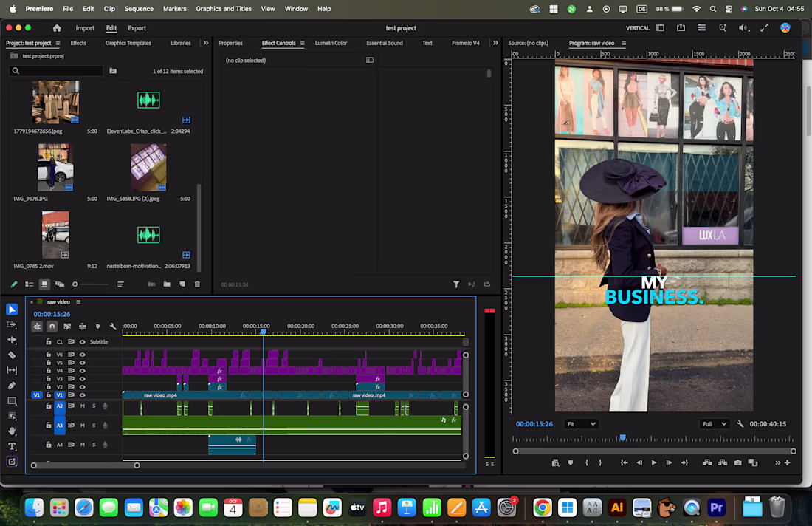Show overflow tabs after Frame.io V4
The width and height of the screenshot is (812, 526).
pyautogui.click(x=495, y=43)
